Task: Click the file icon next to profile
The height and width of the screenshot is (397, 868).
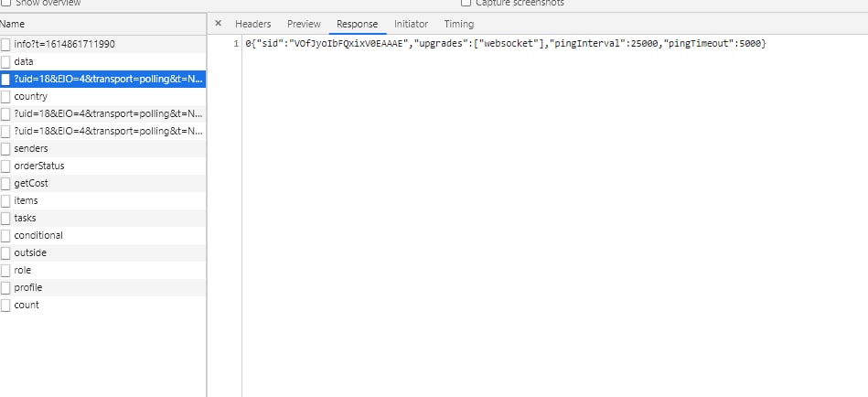Action: 5,288
